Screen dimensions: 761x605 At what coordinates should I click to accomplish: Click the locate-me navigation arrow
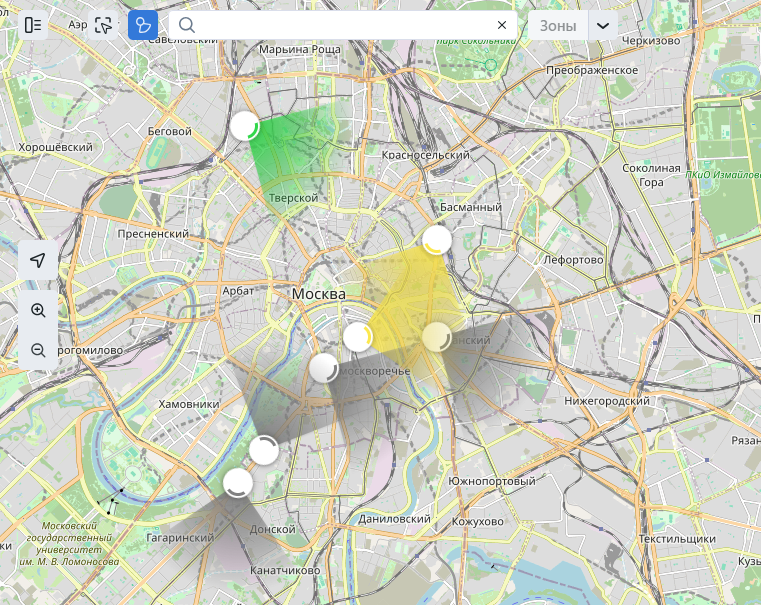point(38,260)
